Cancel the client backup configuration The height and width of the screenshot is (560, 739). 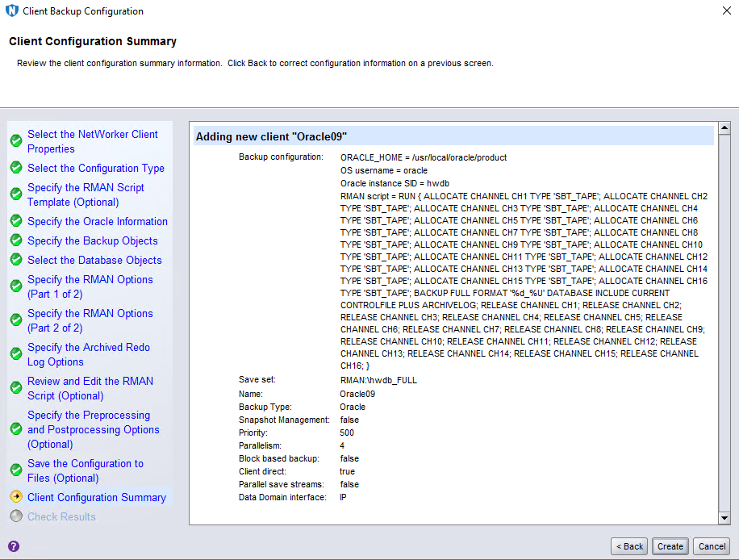click(x=712, y=546)
